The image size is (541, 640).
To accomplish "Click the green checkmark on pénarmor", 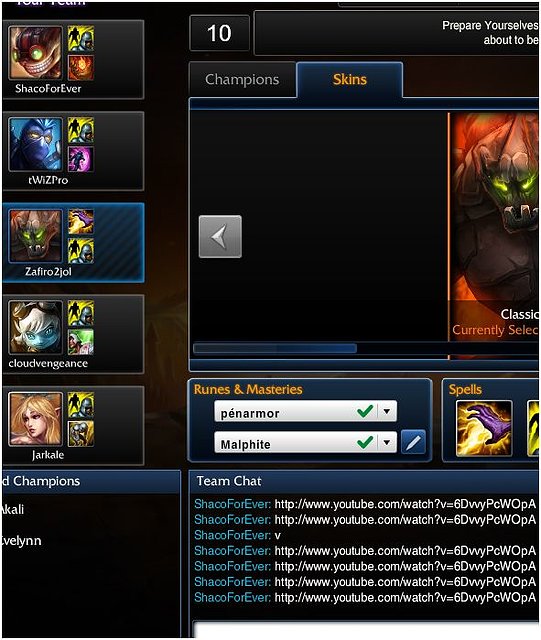I will (x=365, y=411).
